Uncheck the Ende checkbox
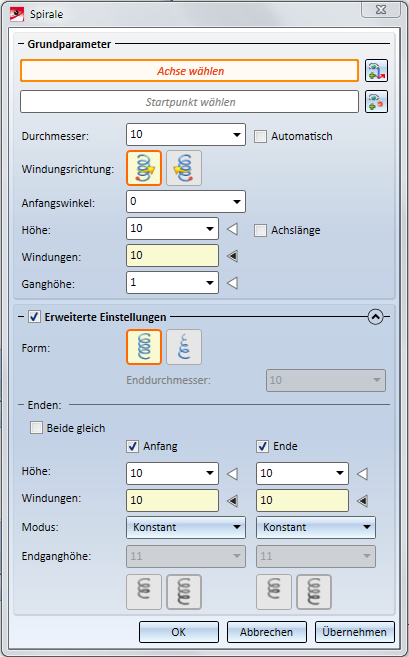The image size is (409, 657). (x=262, y=447)
